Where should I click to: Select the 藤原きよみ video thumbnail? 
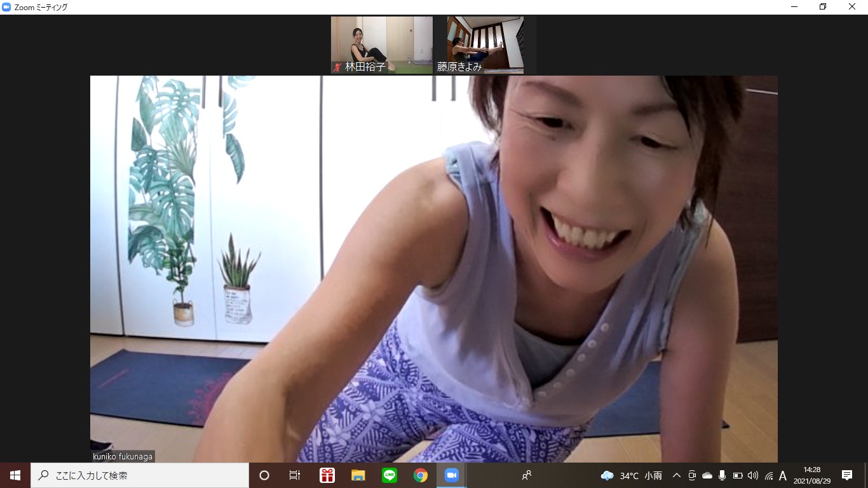[485, 45]
